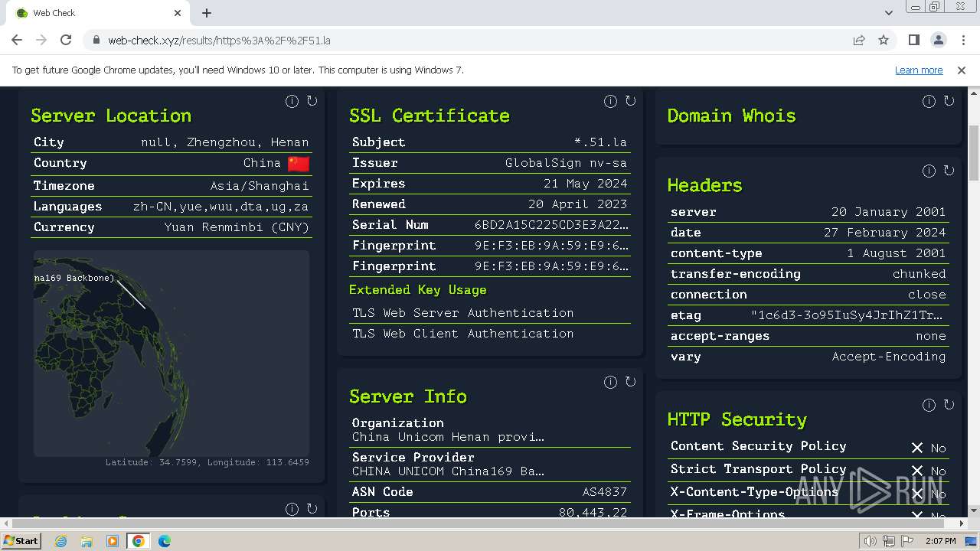Click the Expires 21 May 2024 value
The height and width of the screenshot is (551, 980).
pyautogui.click(x=586, y=184)
